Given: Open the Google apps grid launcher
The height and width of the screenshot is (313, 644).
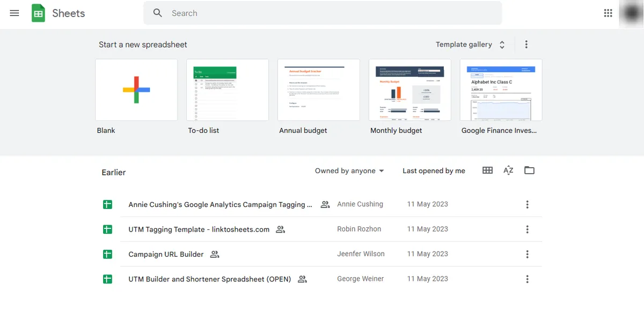Looking at the screenshot, I should tap(608, 13).
